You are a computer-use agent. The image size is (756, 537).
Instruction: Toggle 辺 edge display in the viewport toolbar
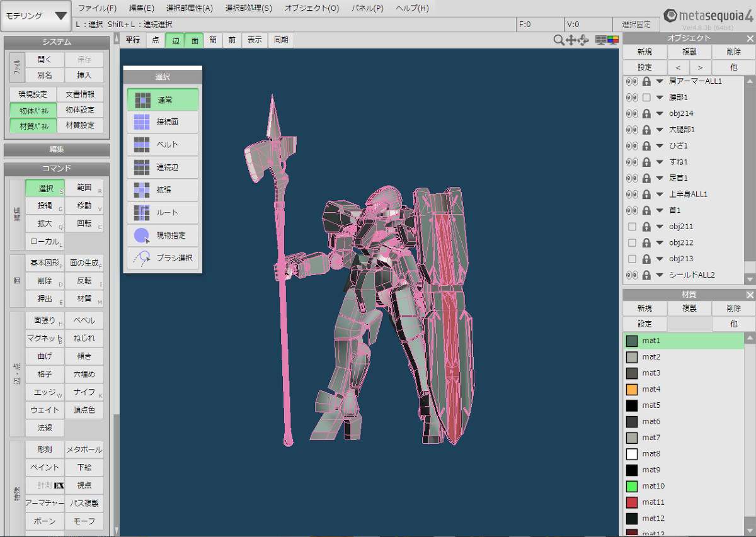pyautogui.click(x=176, y=40)
